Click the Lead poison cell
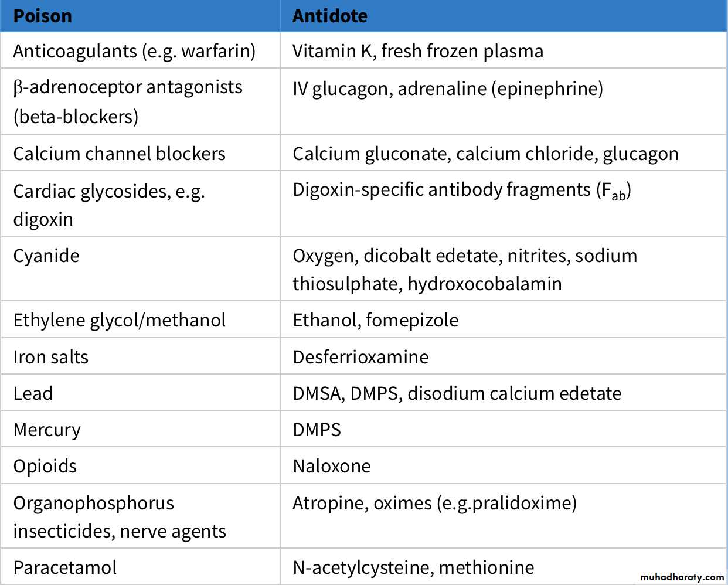728x585 pixels. click(x=33, y=393)
